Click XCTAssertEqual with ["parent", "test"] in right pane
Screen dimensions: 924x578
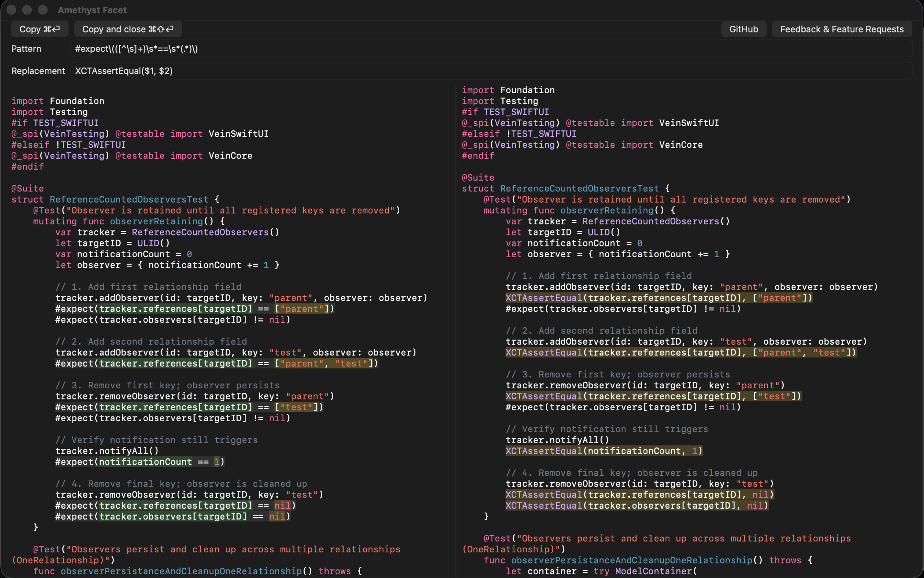(681, 353)
